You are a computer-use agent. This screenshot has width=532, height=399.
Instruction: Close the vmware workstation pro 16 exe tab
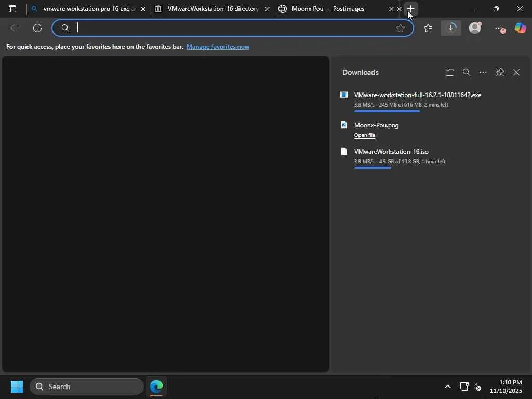tap(143, 9)
